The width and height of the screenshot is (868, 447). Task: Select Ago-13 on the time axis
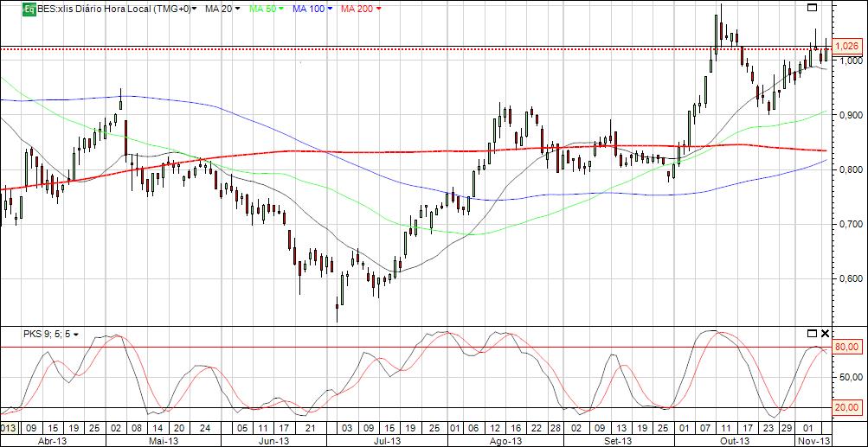[x=506, y=441]
